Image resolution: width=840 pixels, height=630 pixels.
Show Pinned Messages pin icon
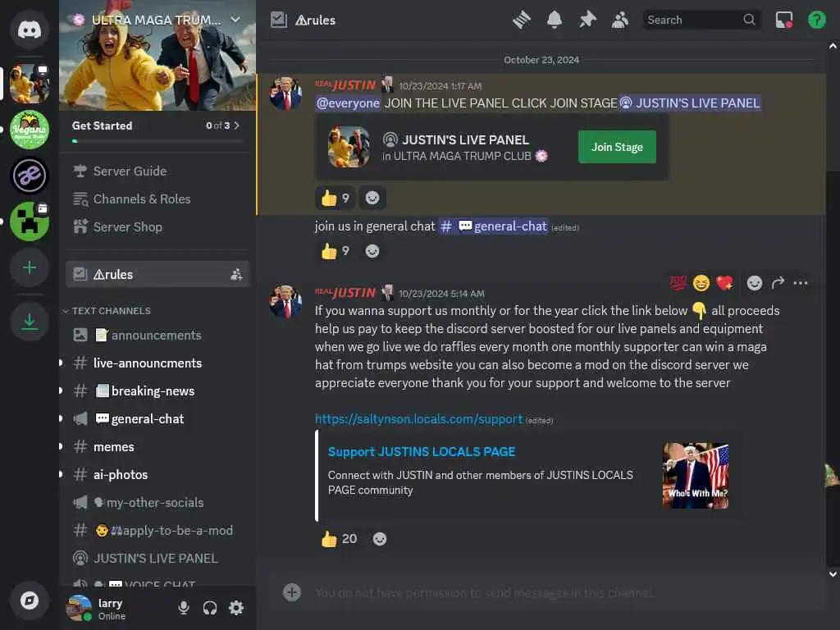tap(587, 20)
